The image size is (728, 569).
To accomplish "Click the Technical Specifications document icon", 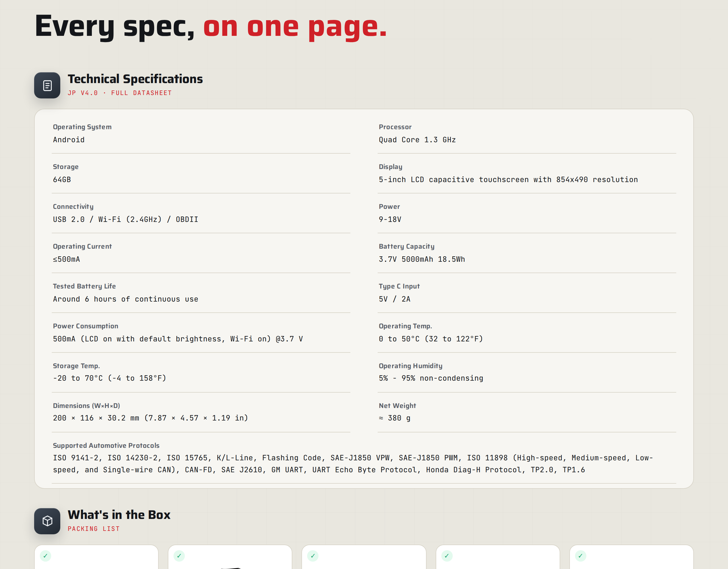I will [47, 85].
